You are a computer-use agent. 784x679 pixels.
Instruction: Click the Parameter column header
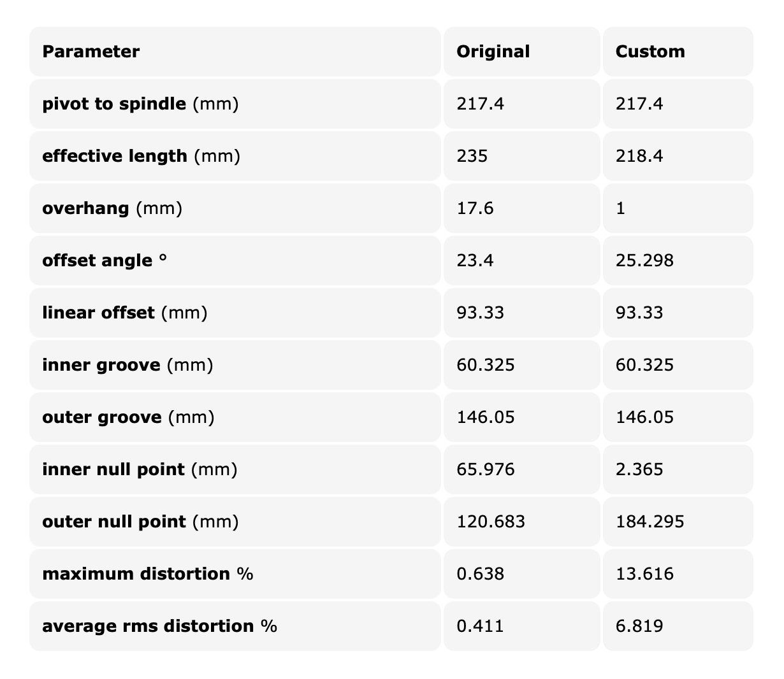(91, 52)
